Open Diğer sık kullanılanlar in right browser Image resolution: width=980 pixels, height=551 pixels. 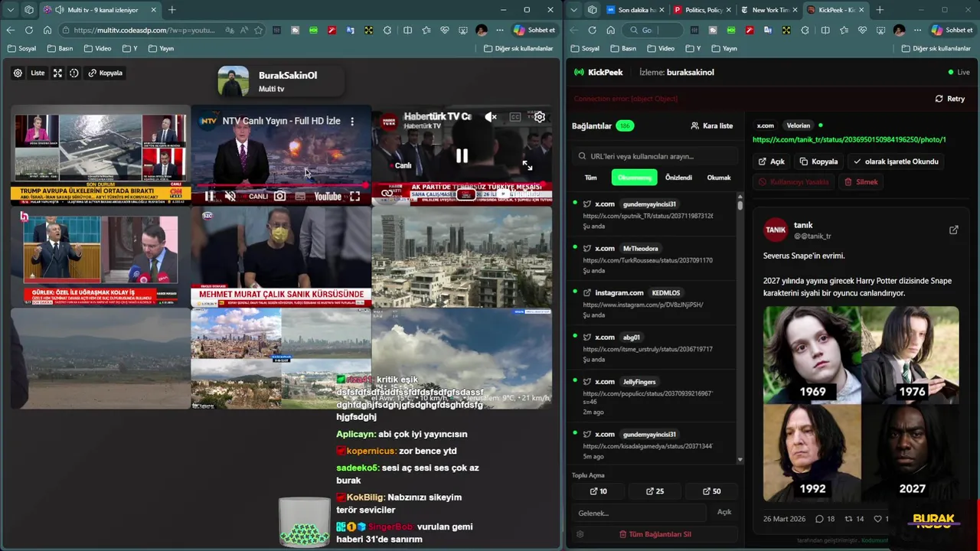[936, 48]
